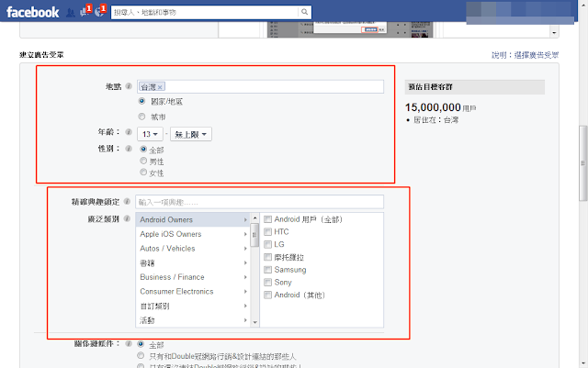The image size is (588, 368).
Task: Click preview panel scroll down arrow
Action: (x=554, y=33)
